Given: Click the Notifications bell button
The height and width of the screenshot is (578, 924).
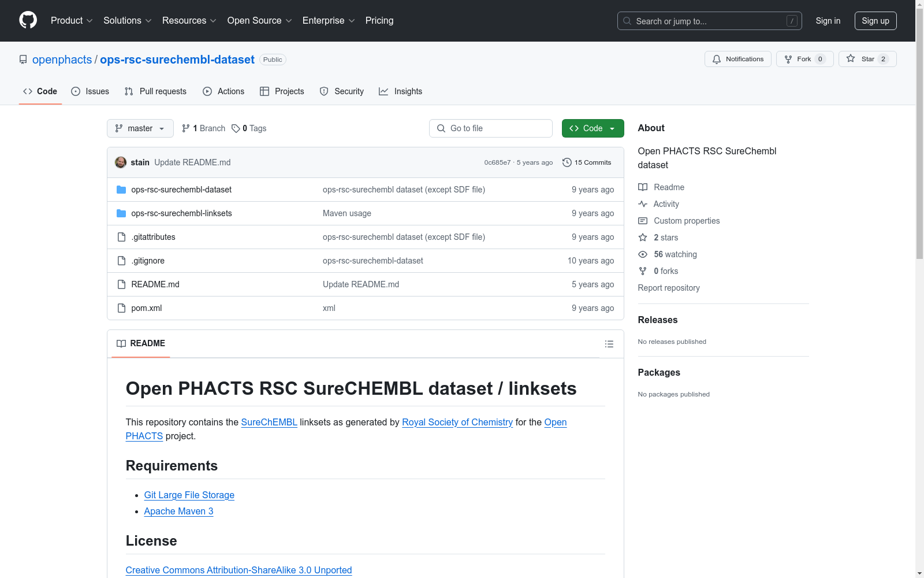Looking at the screenshot, I should (x=737, y=59).
